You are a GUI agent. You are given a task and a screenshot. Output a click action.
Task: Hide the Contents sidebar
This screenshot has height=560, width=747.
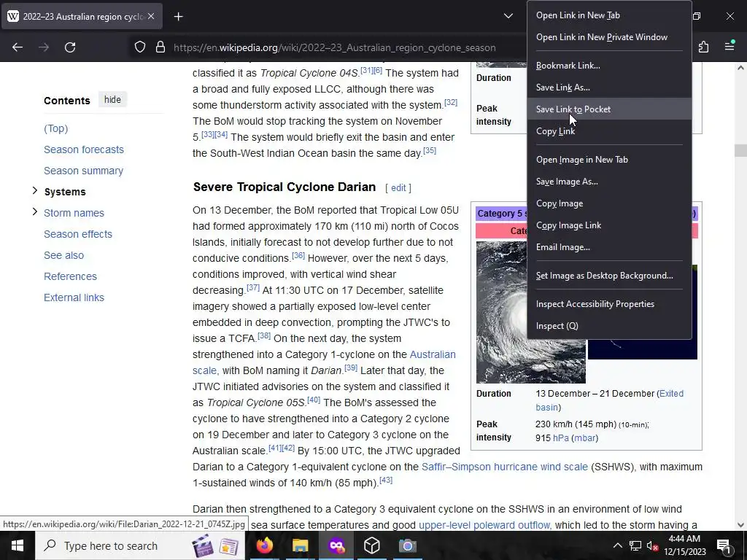(x=112, y=99)
